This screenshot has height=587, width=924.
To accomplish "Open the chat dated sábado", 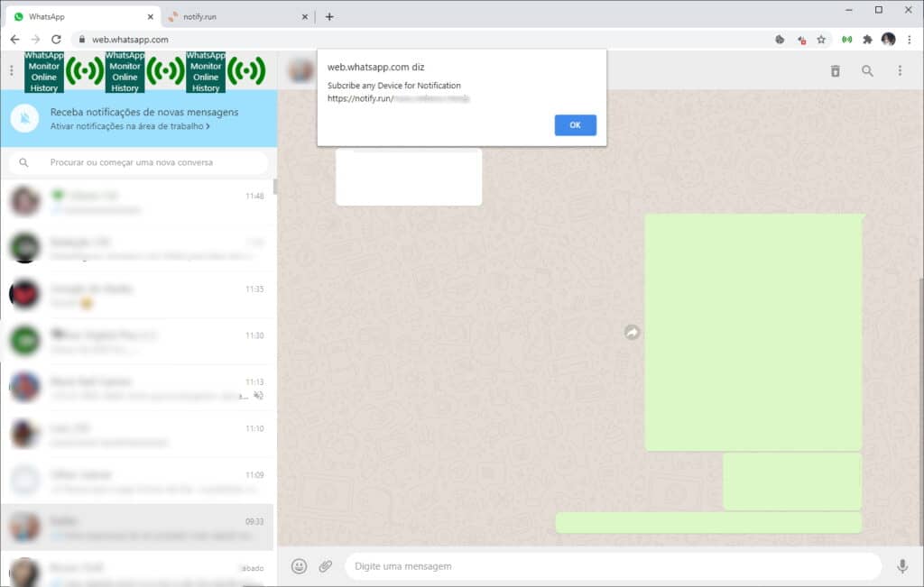I will [137, 569].
